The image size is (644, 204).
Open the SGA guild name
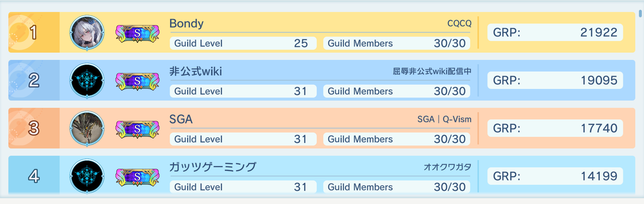point(181,119)
